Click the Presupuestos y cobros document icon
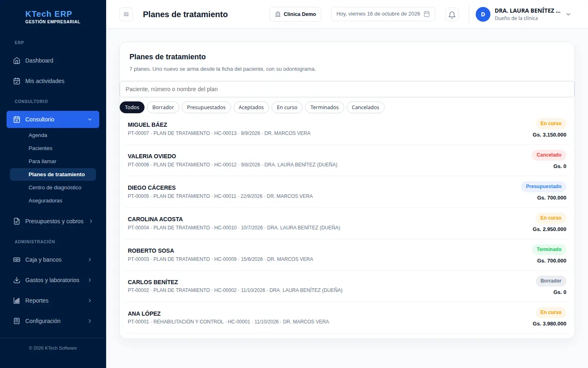This screenshot has width=588, height=368. [x=17, y=221]
